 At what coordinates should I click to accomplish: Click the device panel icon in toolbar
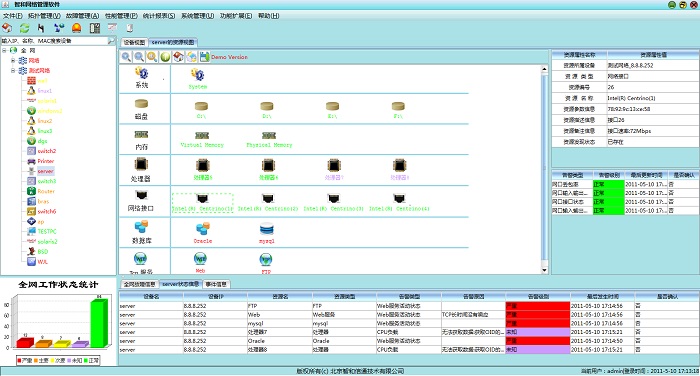(x=95, y=28)
